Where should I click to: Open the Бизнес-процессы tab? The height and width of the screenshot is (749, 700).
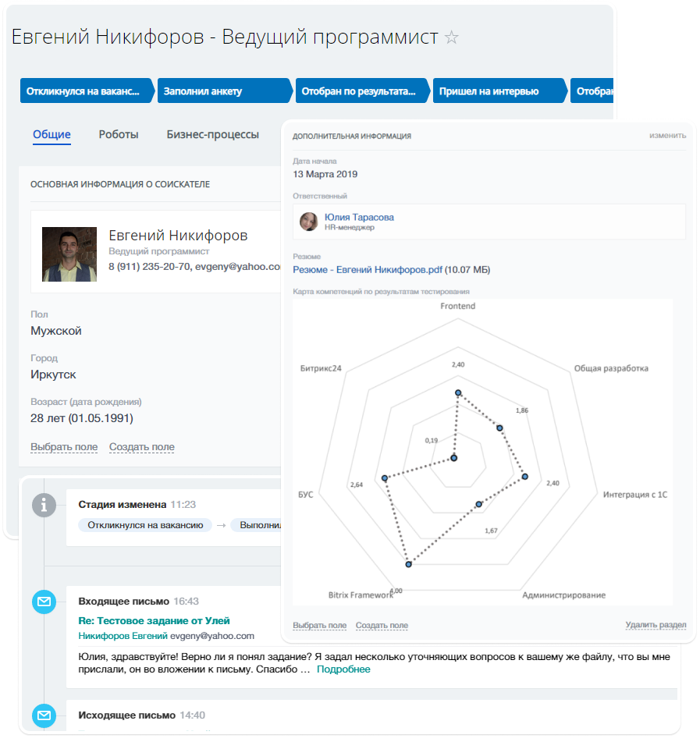212,134
